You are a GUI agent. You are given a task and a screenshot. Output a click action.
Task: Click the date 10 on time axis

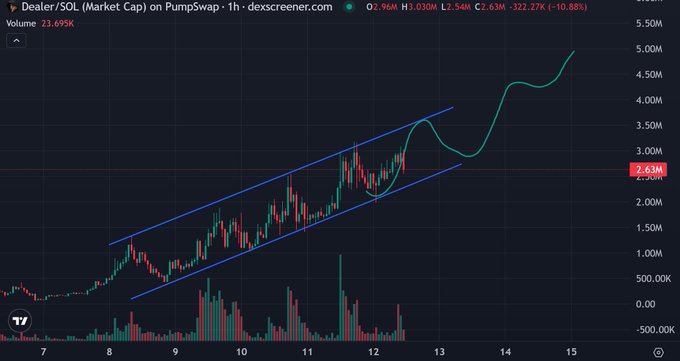tap(242, 352)
